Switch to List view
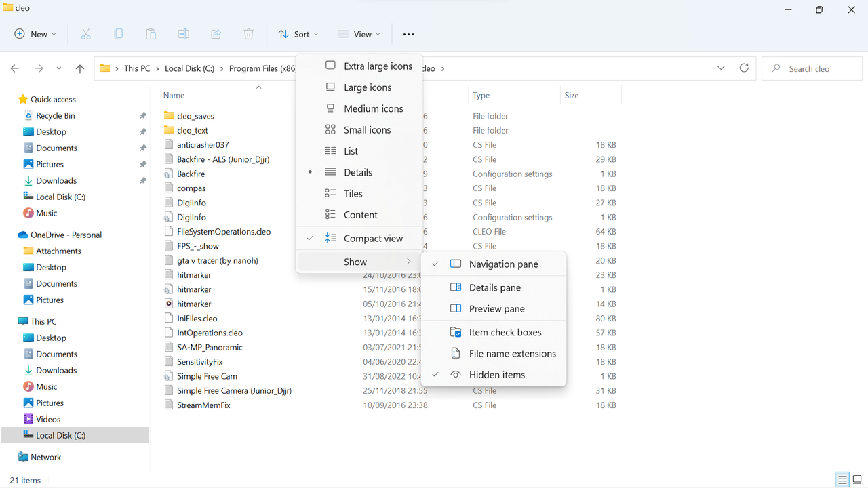This screenshot has width=868, height=488. (x=359, y=151)
